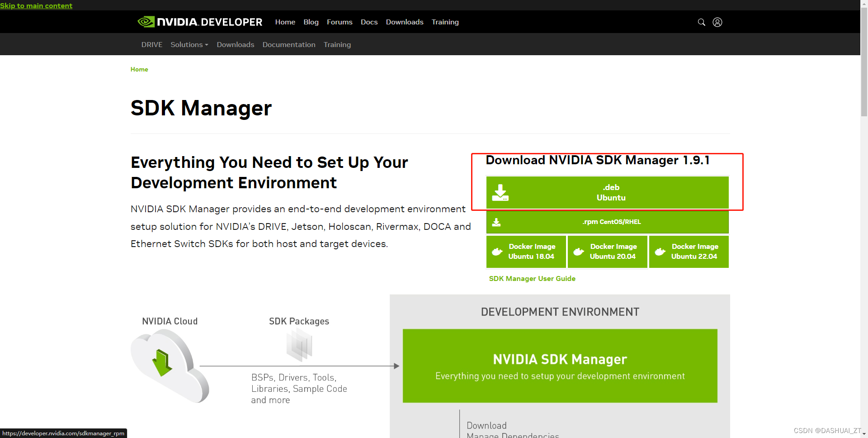868x438 pixels.
Task: Open Training in the top black navigation bar
Action: click(445, 22)
